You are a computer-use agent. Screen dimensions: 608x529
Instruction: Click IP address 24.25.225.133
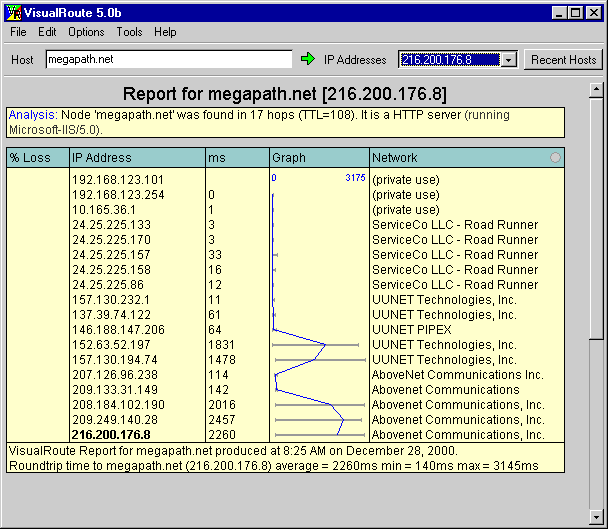(112, 225)
